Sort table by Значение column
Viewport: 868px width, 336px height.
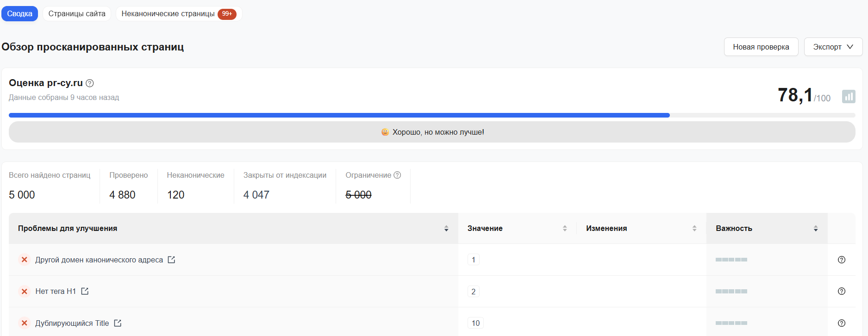point(564,229)
